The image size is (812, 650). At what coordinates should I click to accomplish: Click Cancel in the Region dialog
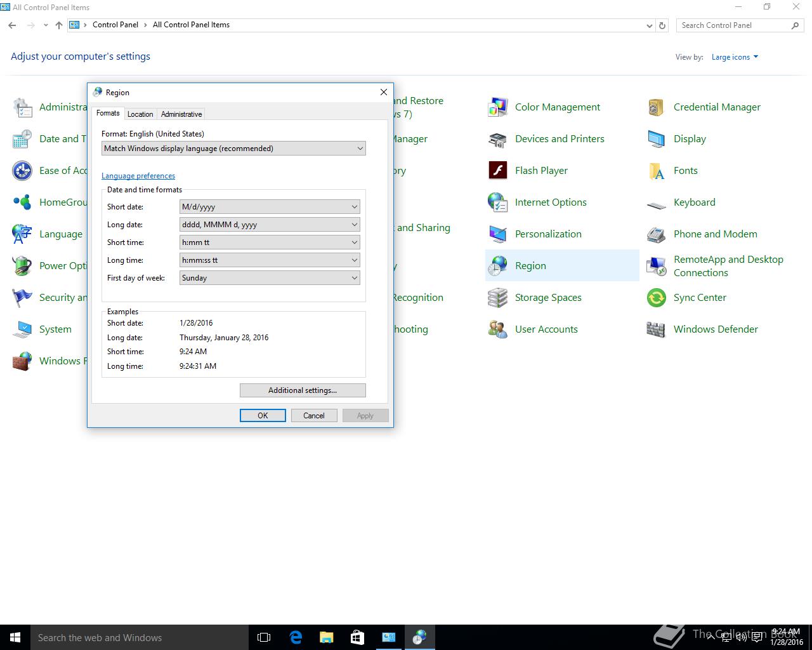[x=314, y=416]
